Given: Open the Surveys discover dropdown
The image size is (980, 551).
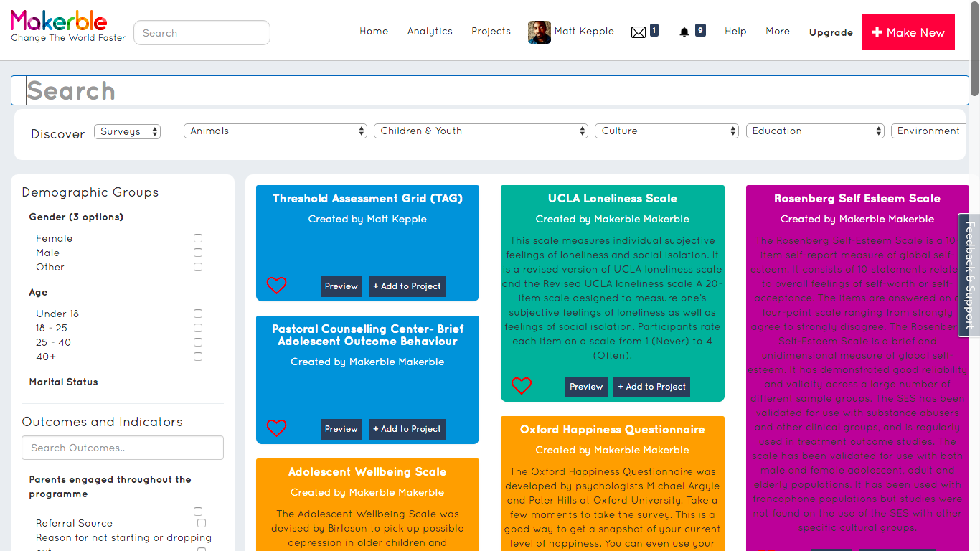Looking at the screenshot, I should click(128, 131).
